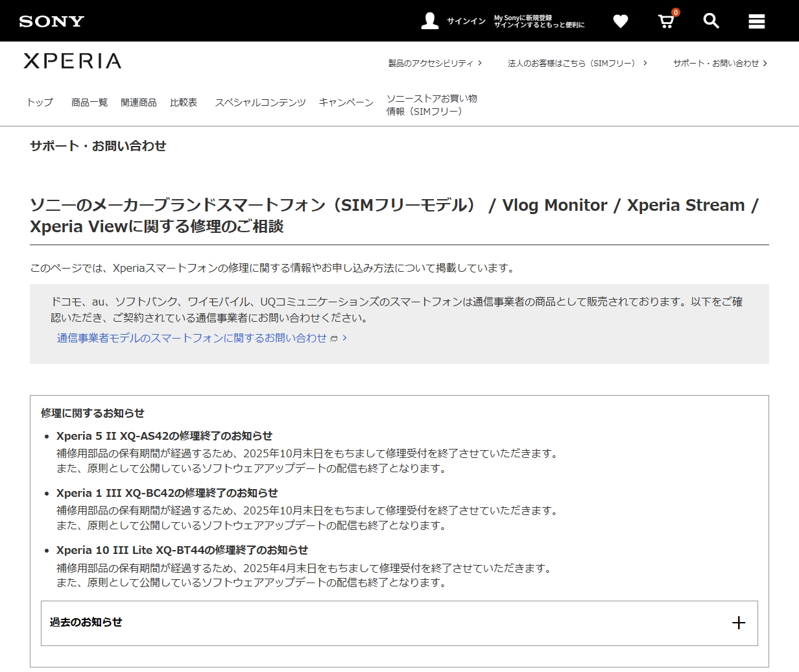The image size is (799, 672).
Task: Click the search magnifier icon
Action: pyautogui.click(x=711, y=21)
